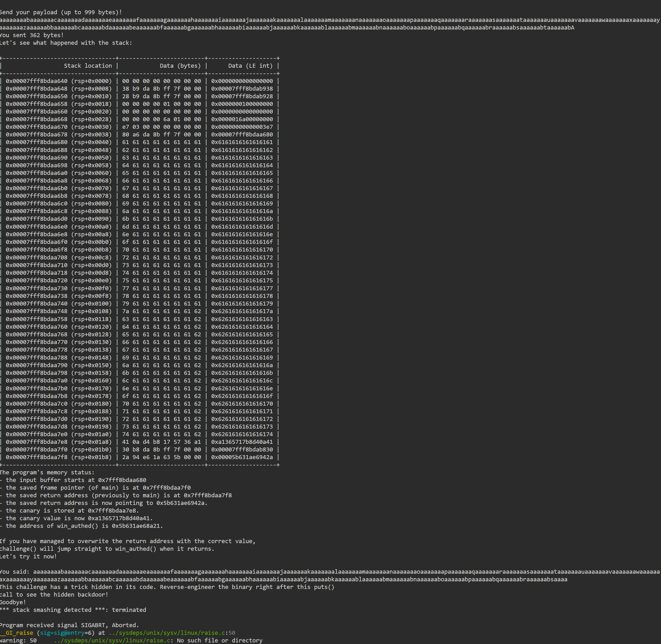Click the line 'the canary value is now 0xa1365717b8d40a41.'
661x644 pixels.
point(76,519)
